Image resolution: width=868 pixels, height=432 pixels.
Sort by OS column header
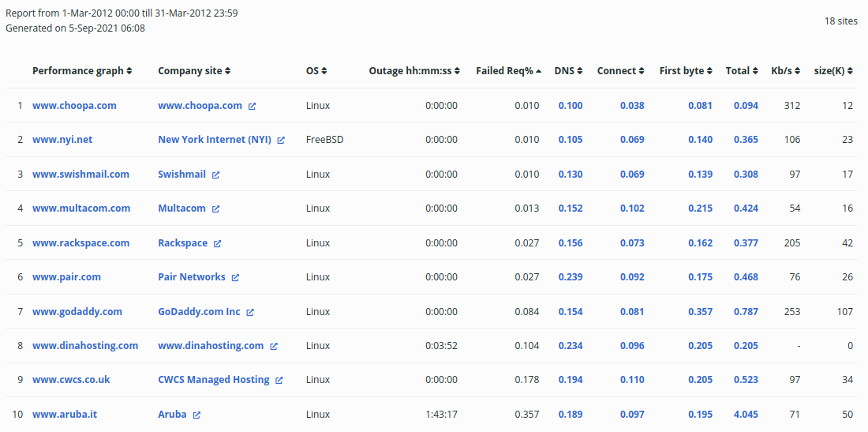tap(316, 71)
